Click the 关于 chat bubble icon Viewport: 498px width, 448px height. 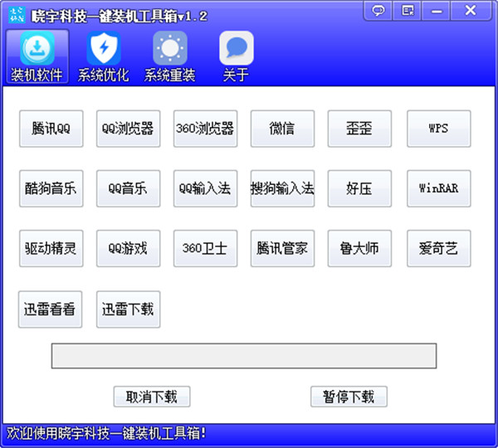point(236,50)
